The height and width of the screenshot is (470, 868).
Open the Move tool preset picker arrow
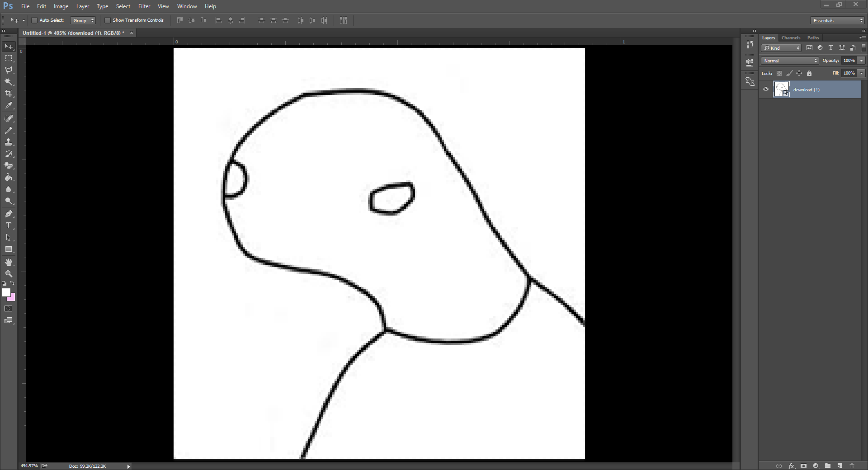pos(24,20)
